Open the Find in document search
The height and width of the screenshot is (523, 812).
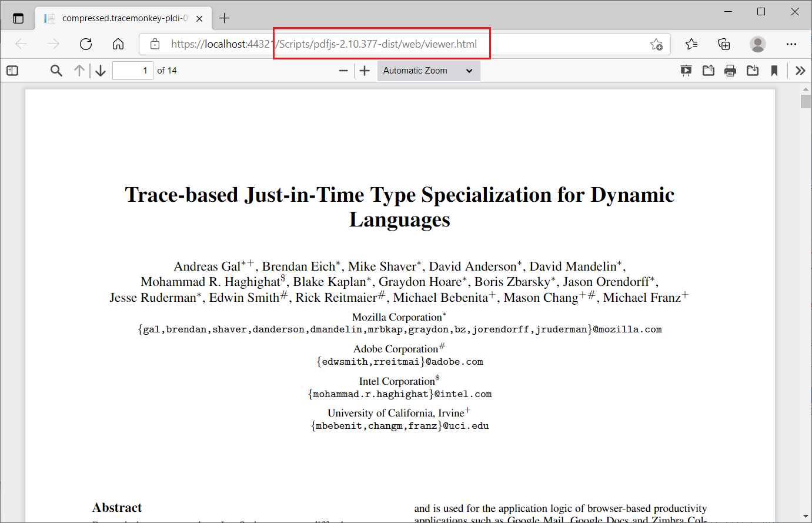pyautogui.click(x=56, y=70)
